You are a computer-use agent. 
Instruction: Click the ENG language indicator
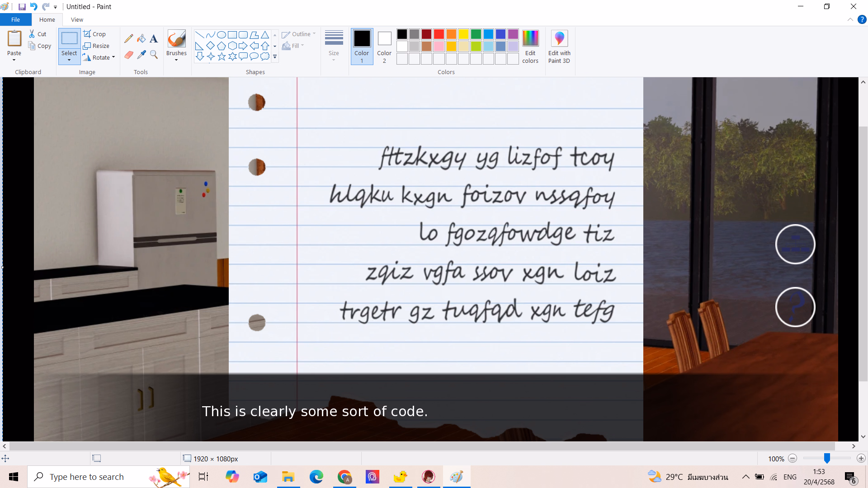click(790, 477)
